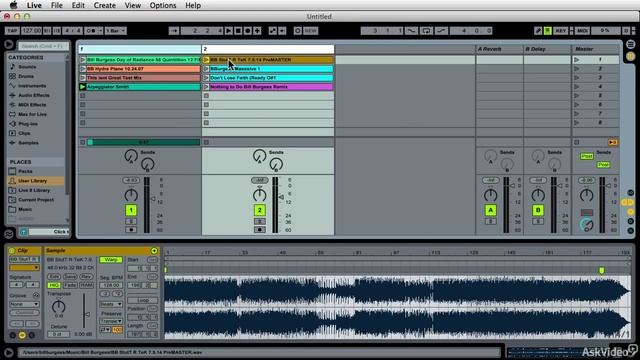The width and height of the screenshot is (640, 360).
Task: Open Music folder under Places
Action: click(25, 209)
